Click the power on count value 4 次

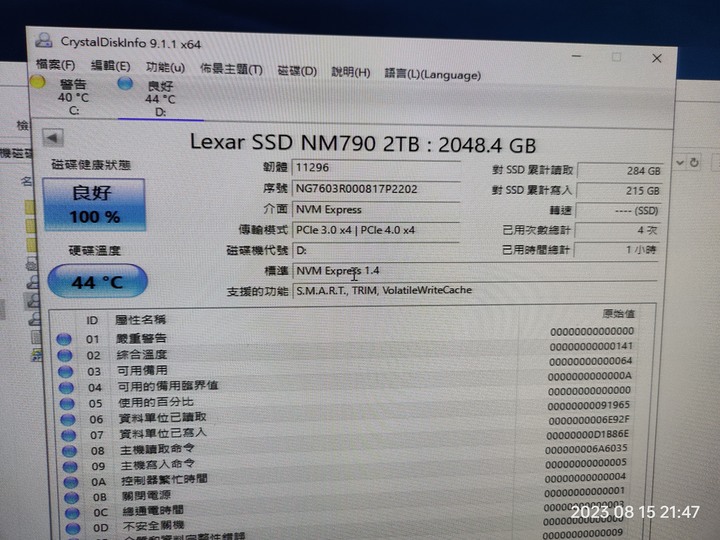pyautogui.click(x=617, y=231)
